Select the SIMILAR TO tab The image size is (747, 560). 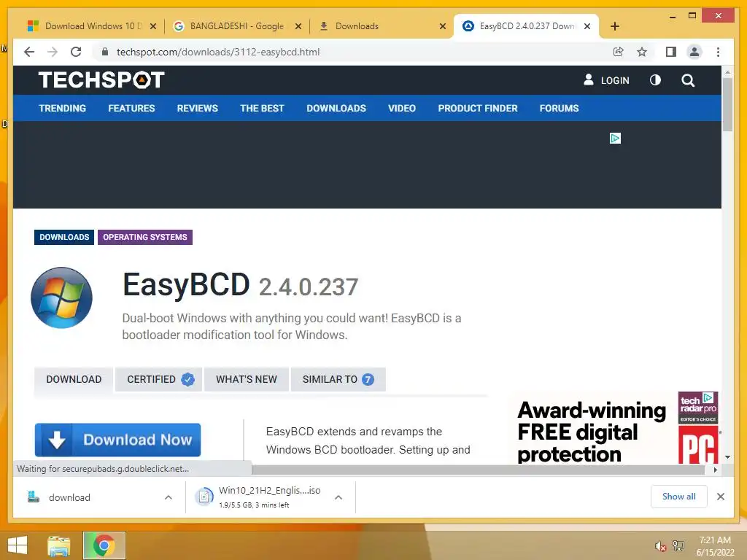point(338,379)
